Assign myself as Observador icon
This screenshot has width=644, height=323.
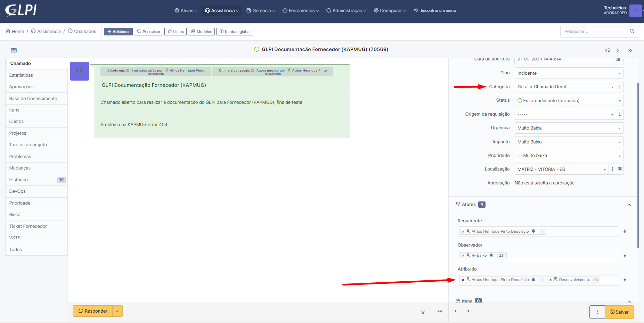pyautogui.click(x=625, y=256)
